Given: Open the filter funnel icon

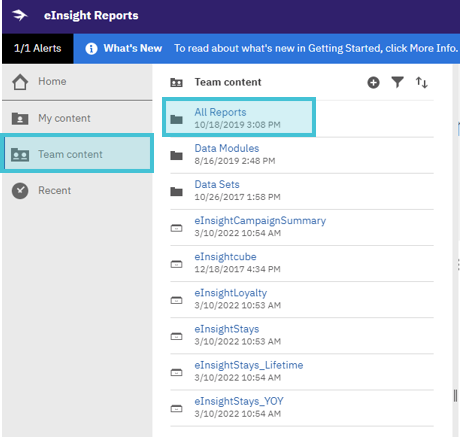Looking at the screenshot, I should 397,82.
